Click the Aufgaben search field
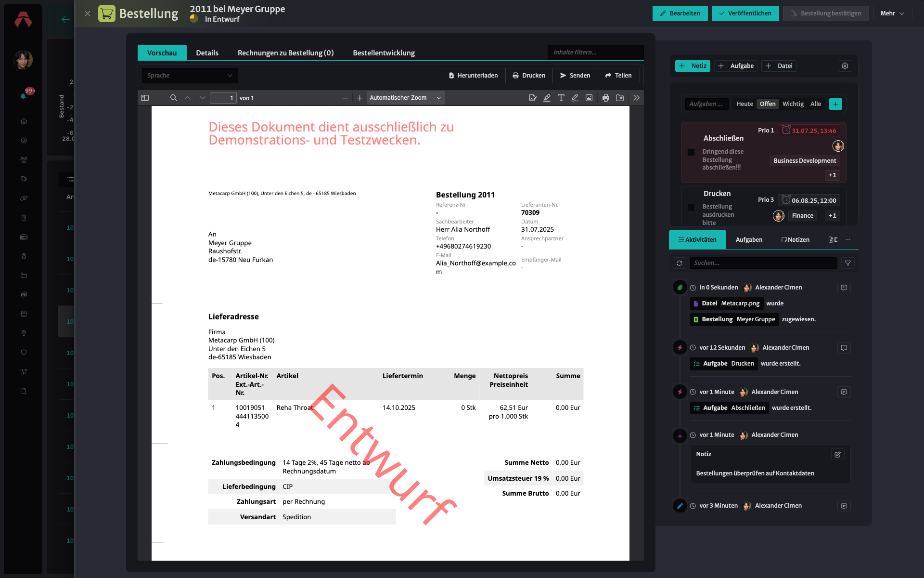This screenshot has height=578, width=924. tap(706, 104)
